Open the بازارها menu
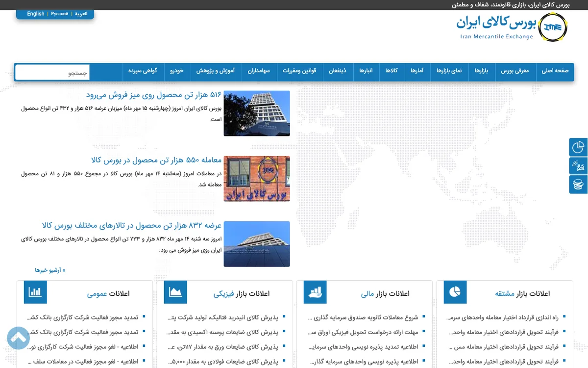The height and width of the screenshot is (368, 588). pos(481,71)
